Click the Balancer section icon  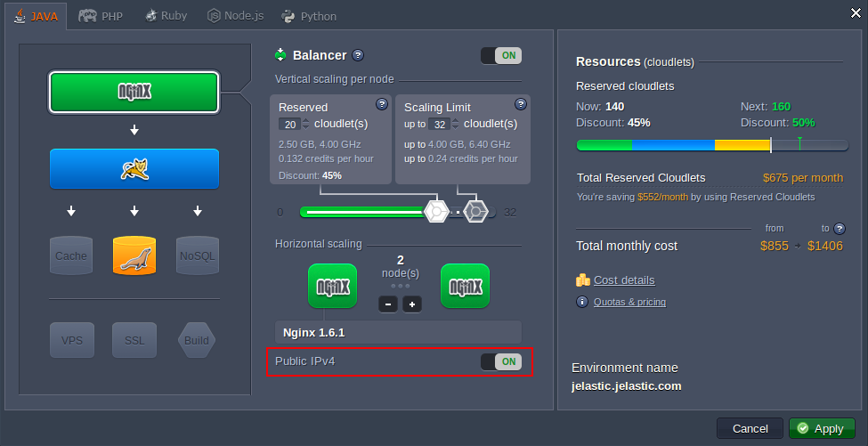280,55
